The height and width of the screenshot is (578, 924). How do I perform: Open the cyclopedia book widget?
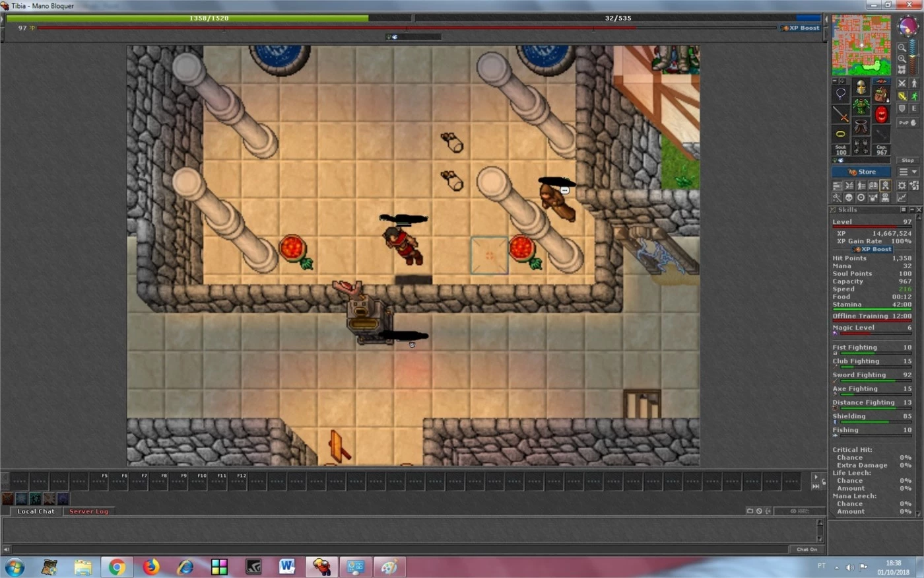(873, 186)
